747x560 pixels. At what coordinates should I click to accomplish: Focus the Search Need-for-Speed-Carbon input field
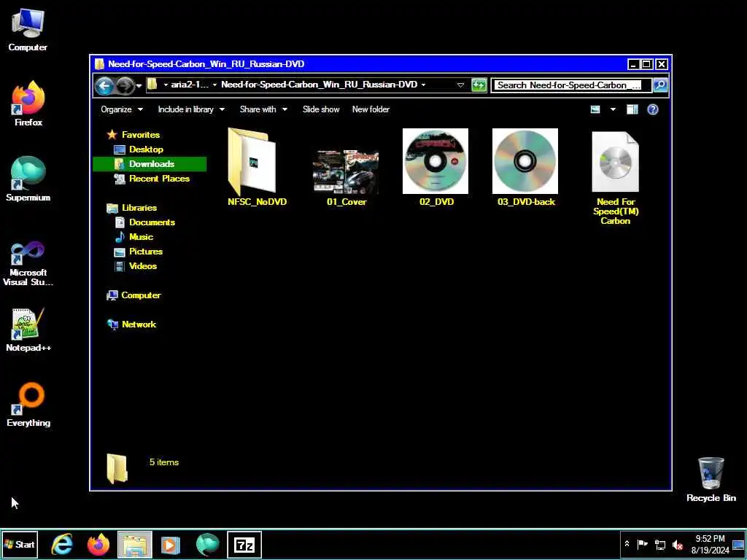pos(570,85)
